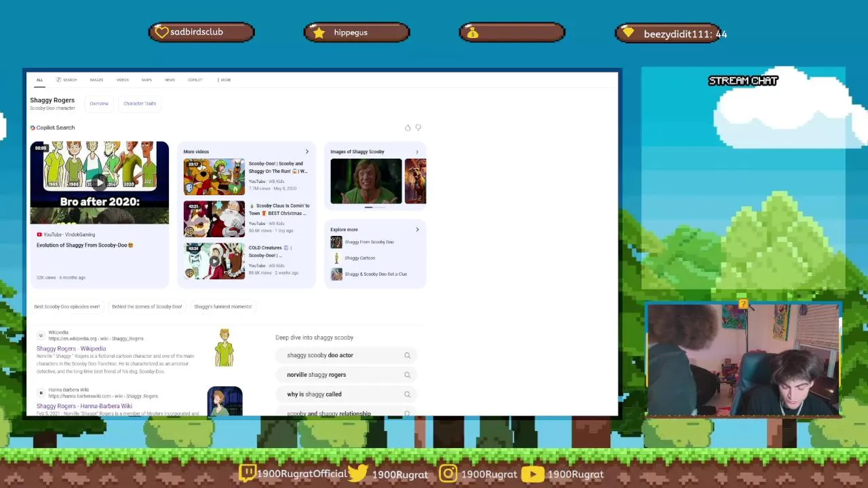The width and height of the screenshot is (868, 488).
Task: Click the Wikipedia favicon in the results
Action: tap(41, 335)
